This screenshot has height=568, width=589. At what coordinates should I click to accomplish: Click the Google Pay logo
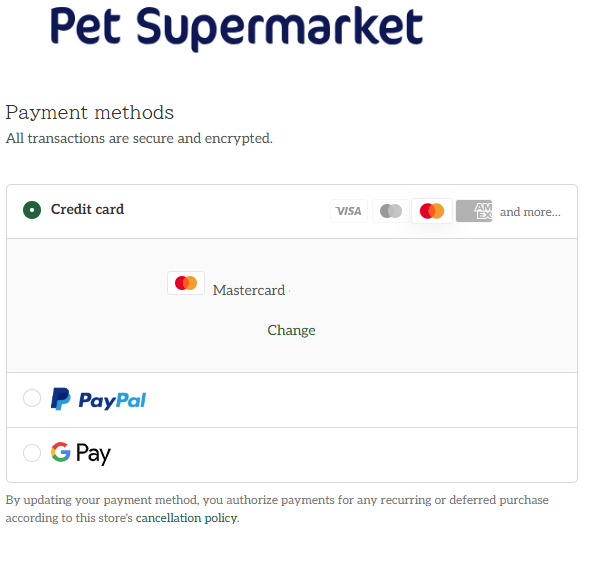pyautogui.click(x=81, y=453)
